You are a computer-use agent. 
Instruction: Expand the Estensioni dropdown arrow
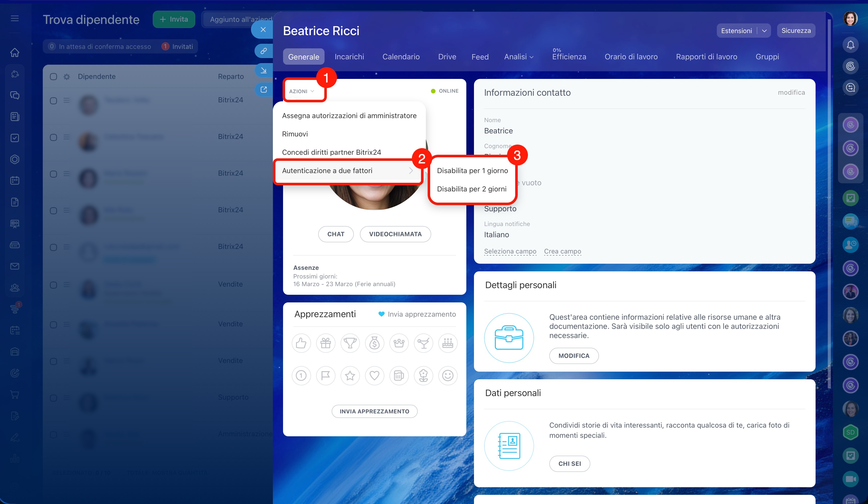[x=764, y=31]
